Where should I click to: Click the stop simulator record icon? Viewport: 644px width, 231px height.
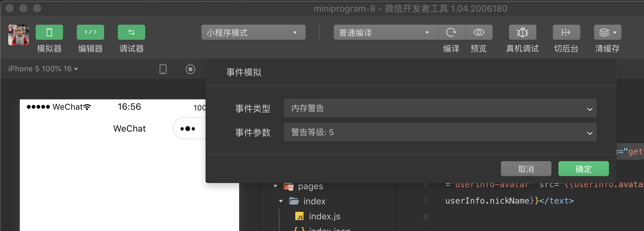pos(190,69)
